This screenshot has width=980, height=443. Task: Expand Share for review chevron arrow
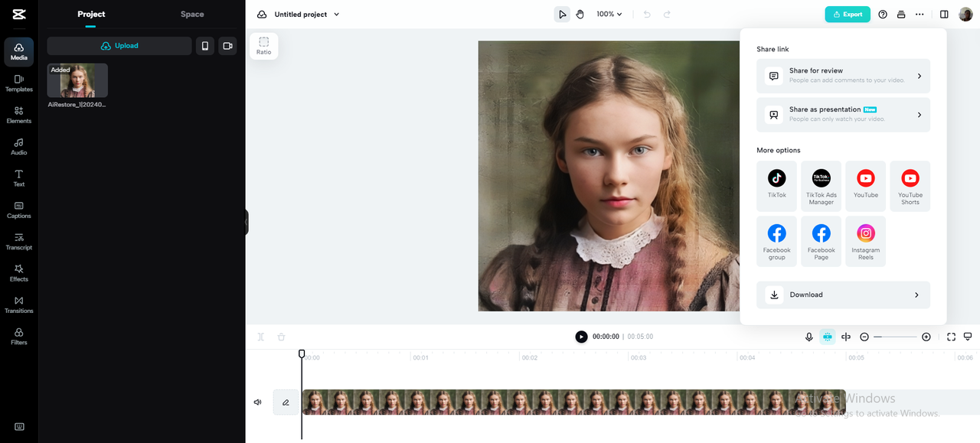pyautogui.click(x=919, y=76)
